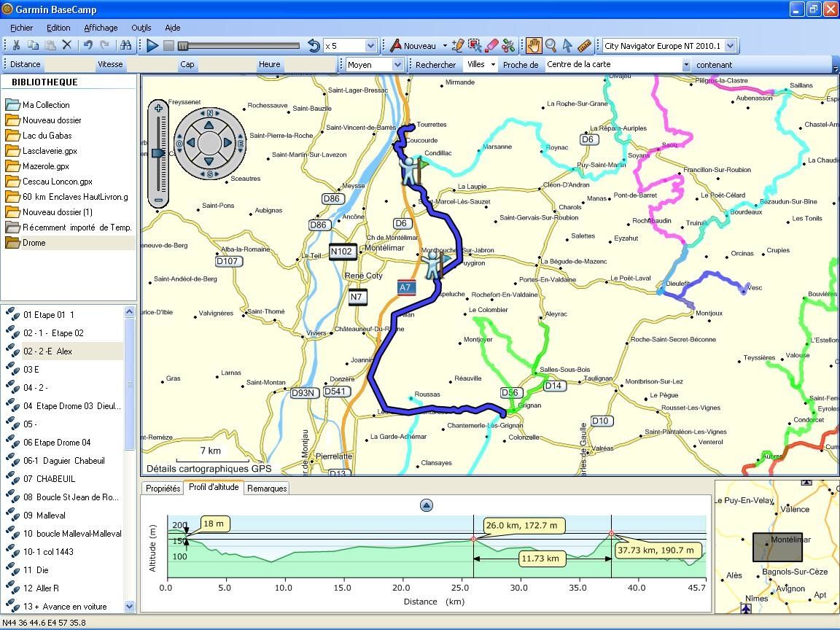Click the track list scroll down arrow
The width and height of the screenshot is (840, 630).
click(x=129, y=607)
